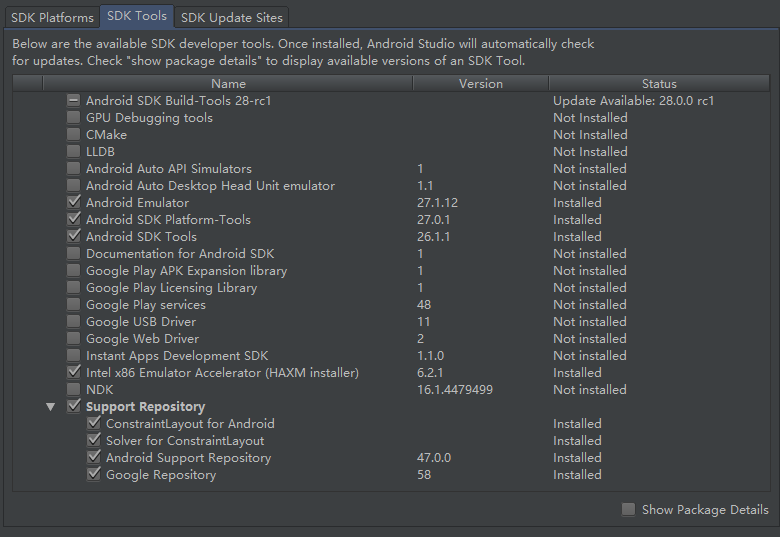
Task: Select the Google Play services row text
Action: [x=146, y=305]
